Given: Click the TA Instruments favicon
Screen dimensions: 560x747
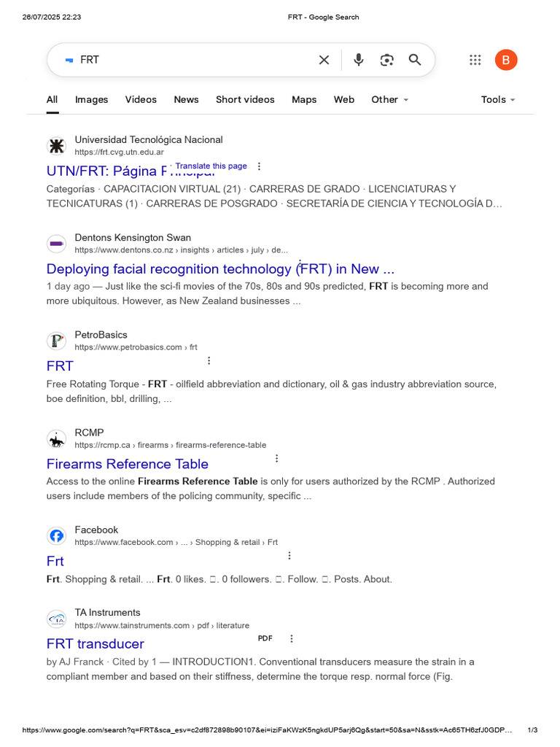Looking at the screenshot, I should pyautogui.click(x=57, y=619).
